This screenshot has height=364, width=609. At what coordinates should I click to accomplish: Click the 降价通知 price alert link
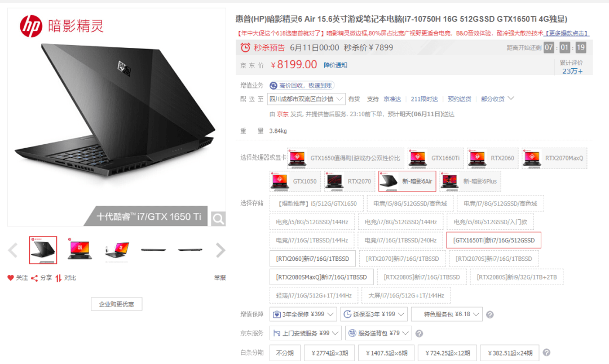pyautogui.click(x=335, y=65)
